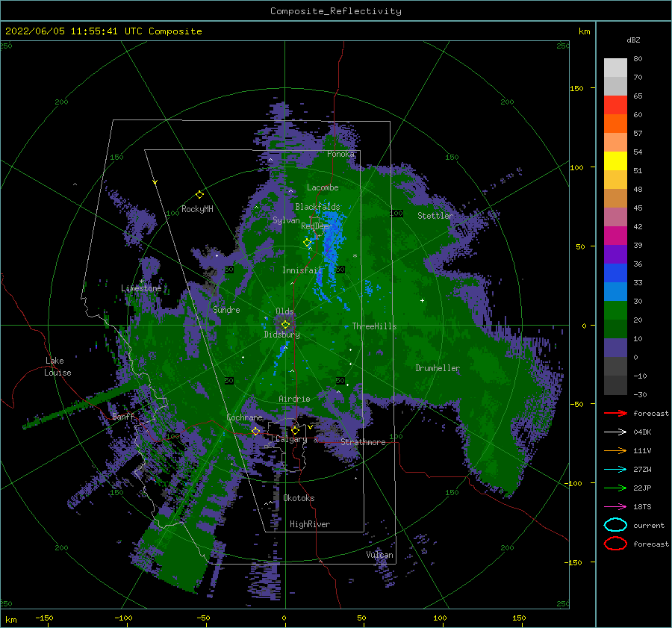Click the RockyMH label text
Image resolution: width=672 pixels, height=628 pixels.
click(x=197, y=209)
